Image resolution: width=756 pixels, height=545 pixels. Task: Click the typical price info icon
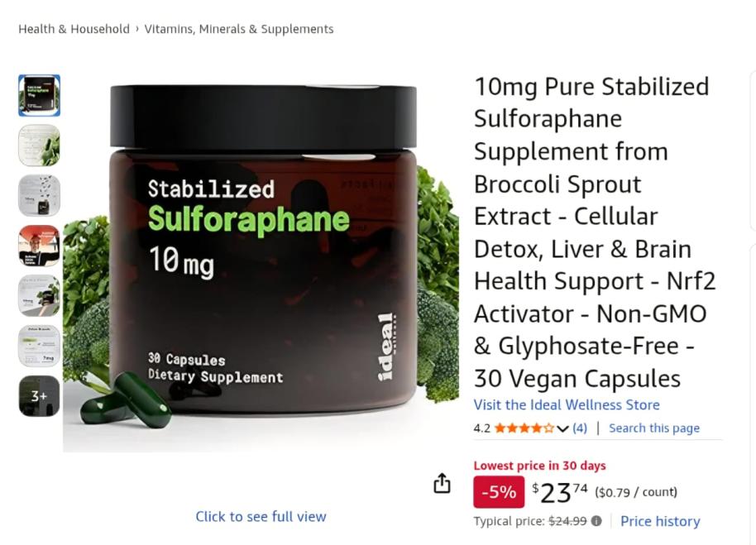pyautogui.click(x=596, y=521)
